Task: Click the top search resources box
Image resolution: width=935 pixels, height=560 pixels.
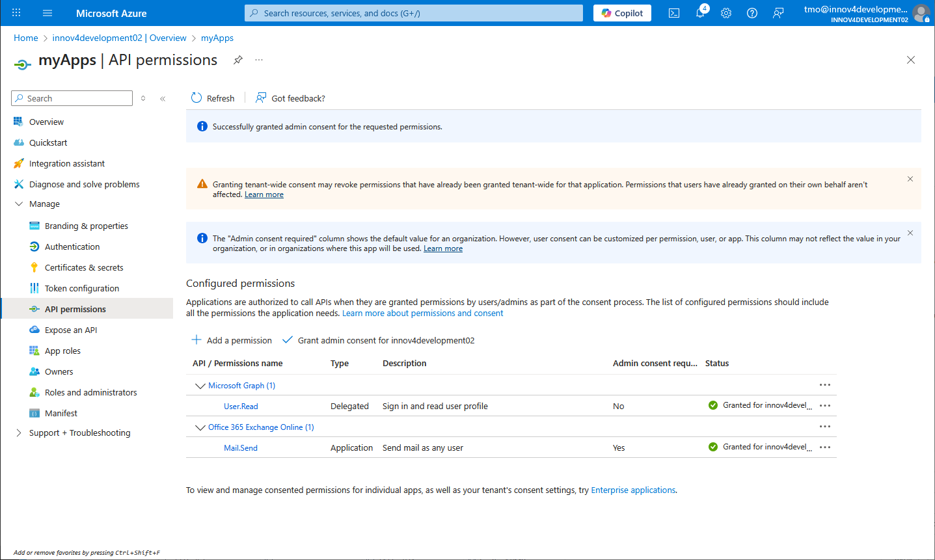Action: tap(414, 13)
